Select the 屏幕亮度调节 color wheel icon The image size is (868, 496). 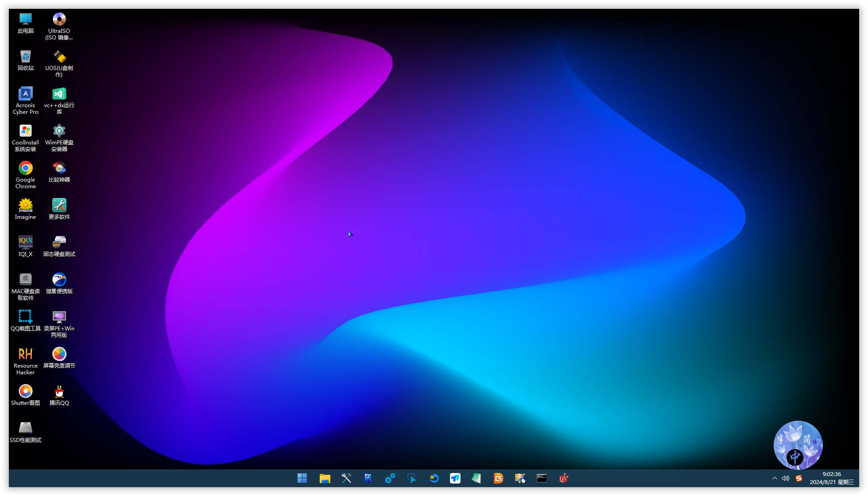pyautogui.click(x=59, y=358)
